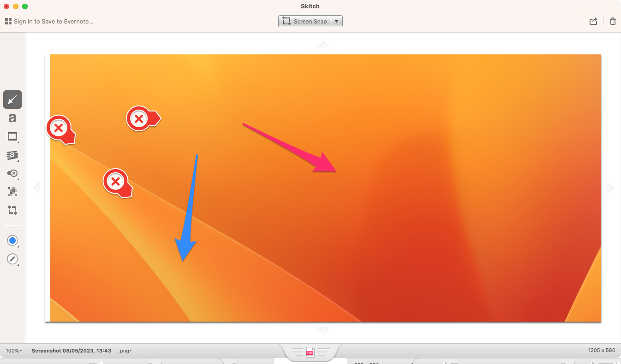Click the Evernote grid icon
The image size is (621, 364).
[8, 21]
